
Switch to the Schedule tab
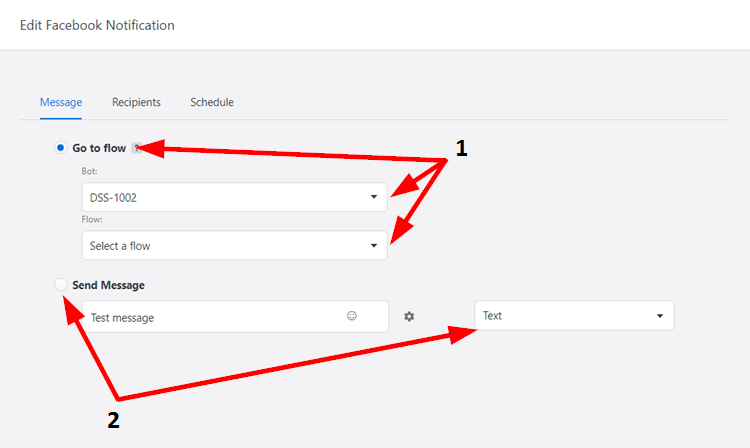click(212, 102)
